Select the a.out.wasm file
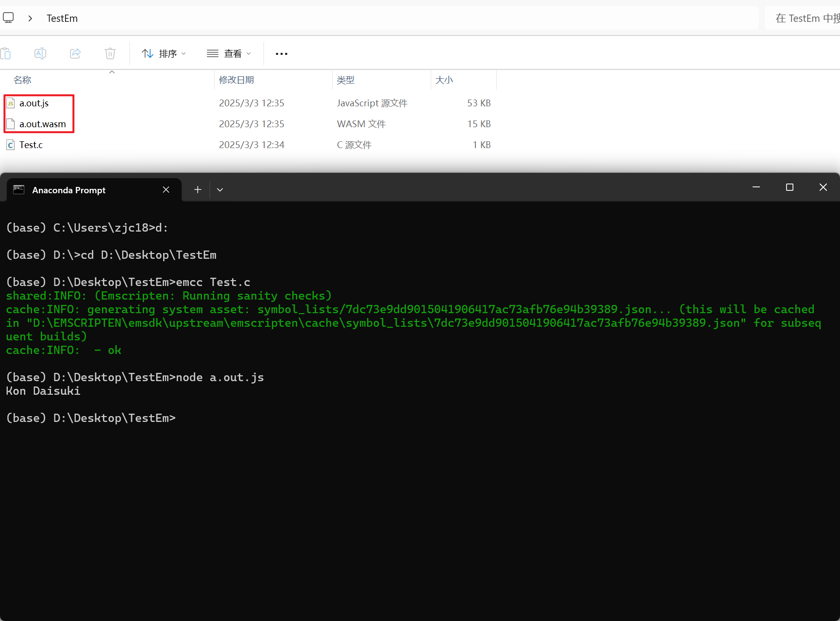 point(42,124)
